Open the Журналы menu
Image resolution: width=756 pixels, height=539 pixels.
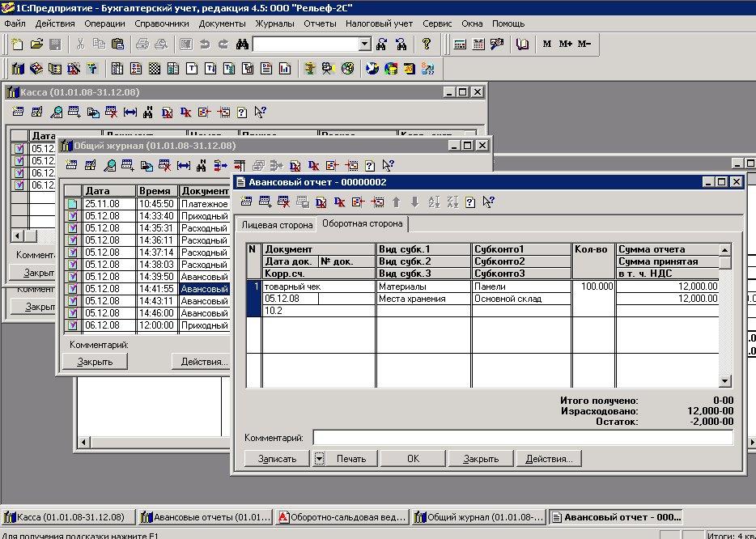coord(275,23)
